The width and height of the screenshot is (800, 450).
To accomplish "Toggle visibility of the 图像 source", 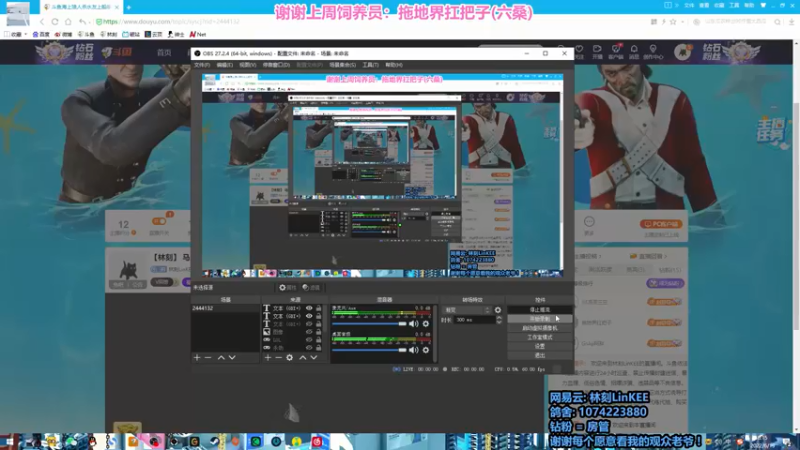I will [309, 332].
